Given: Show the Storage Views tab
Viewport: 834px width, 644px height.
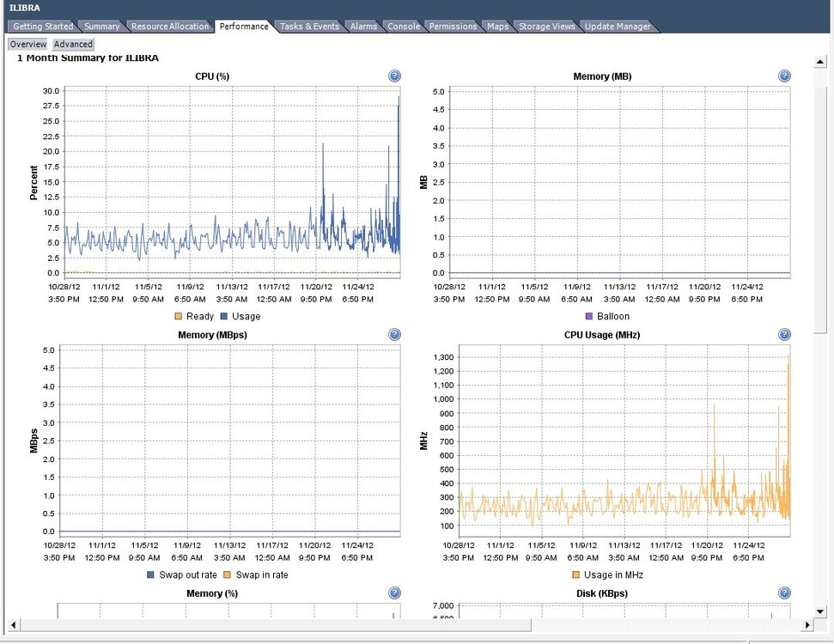Looking at the screenshot, I should (x=547, y=26).
